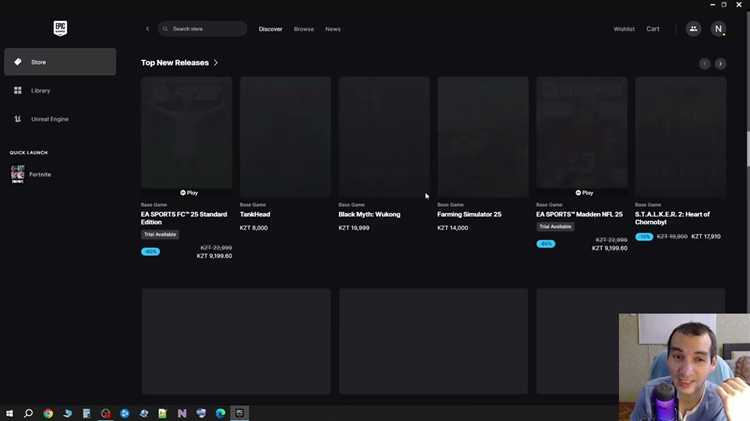Open S.T.A.L.K.E.R. 2 cover thumbnail

[681, 137]
